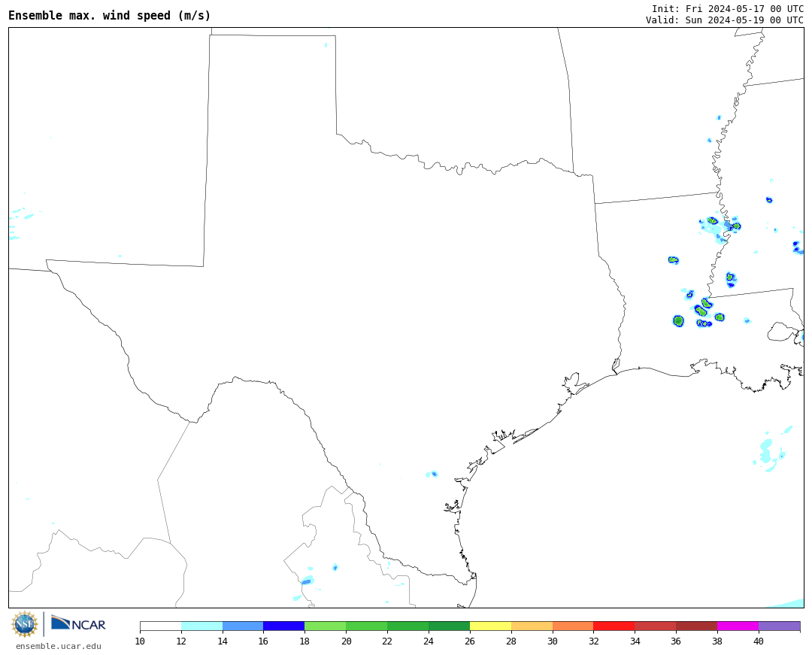The height and width of the screenshot is (655, 812).
Task: Pick the orange 30-32 colorbar swatch
Action: pos(573,626)
